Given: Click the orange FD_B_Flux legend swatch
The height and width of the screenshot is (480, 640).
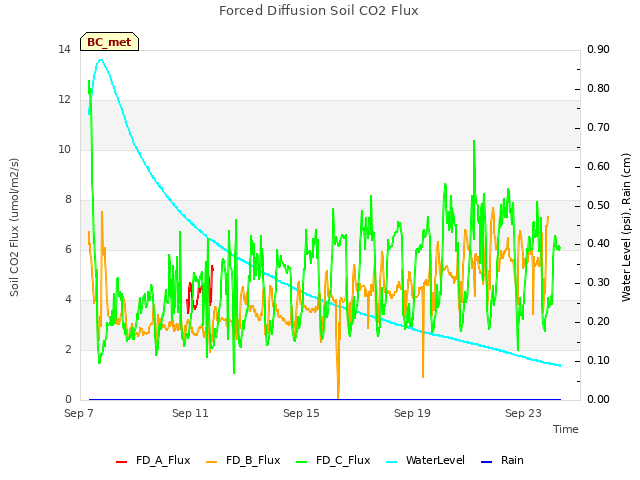Looking at the screenshot, I should pos(211,462).
